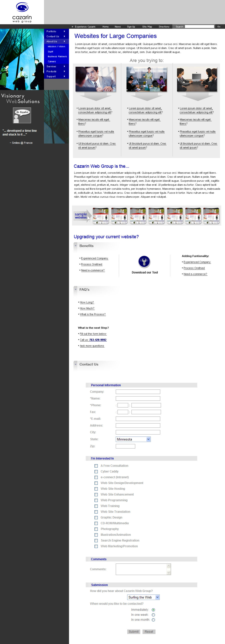Select the In one week radio button
Image resolution: width=225 pixels, height=644 pixels.
[x=153, y=615]
